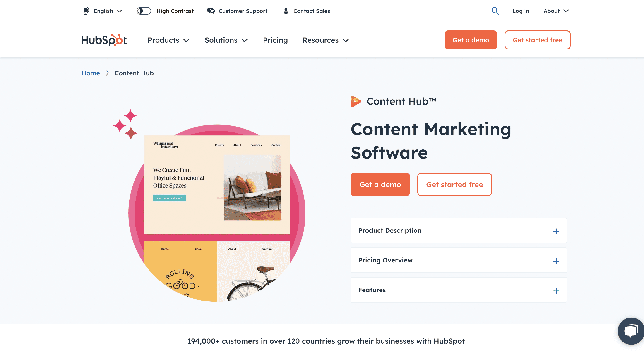Screen dimensions: 644x352
Task: Open the Solutions dropdown menu
Action: pyautogui.click(x=227, y=40)
